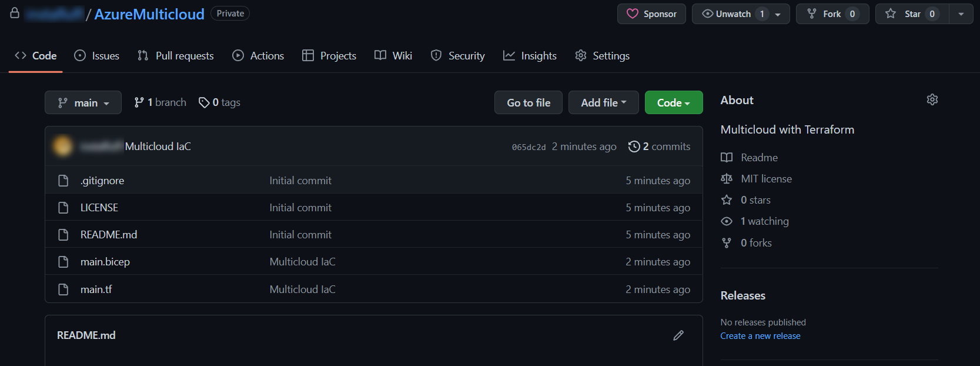Image resolution: width=980 pixels, height=366 pixels.
Task: Click the main.bicep file icon
Action: click(x=63, y=262)
